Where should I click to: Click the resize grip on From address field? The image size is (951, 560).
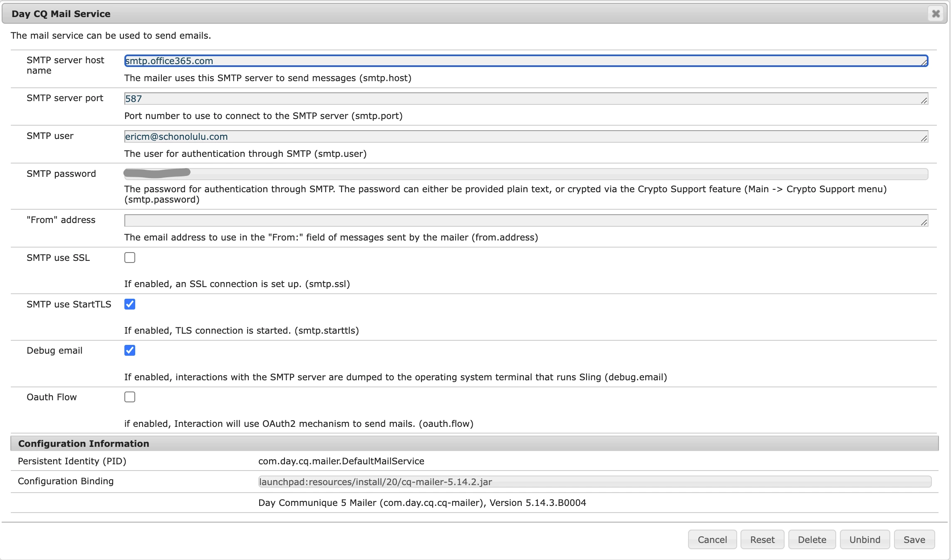[x=924, y=223]
